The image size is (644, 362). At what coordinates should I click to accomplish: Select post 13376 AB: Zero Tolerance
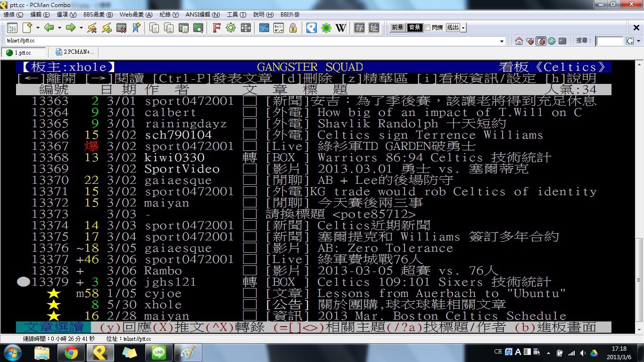point(314,248)
